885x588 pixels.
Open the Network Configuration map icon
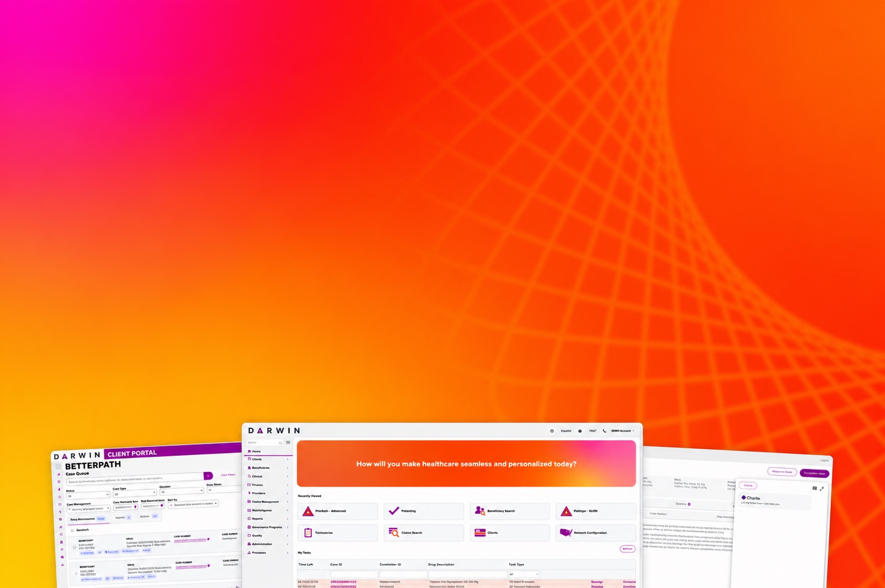pos(566,533)
